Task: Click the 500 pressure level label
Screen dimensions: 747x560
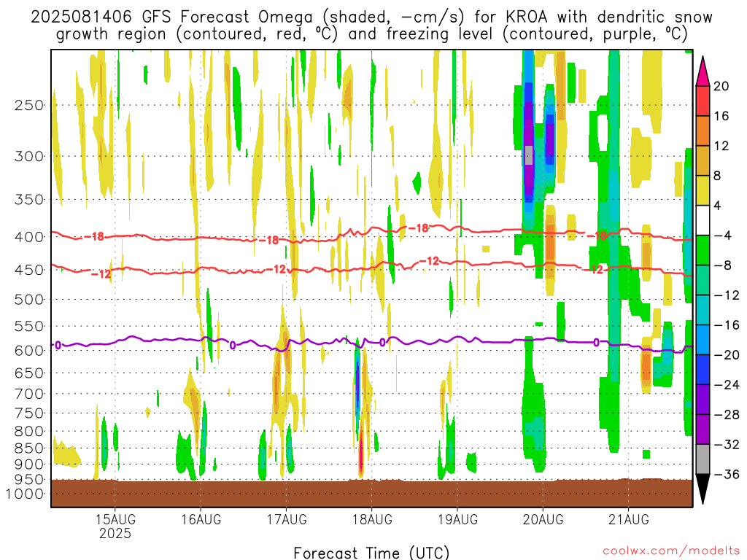Action: [29, 300]
